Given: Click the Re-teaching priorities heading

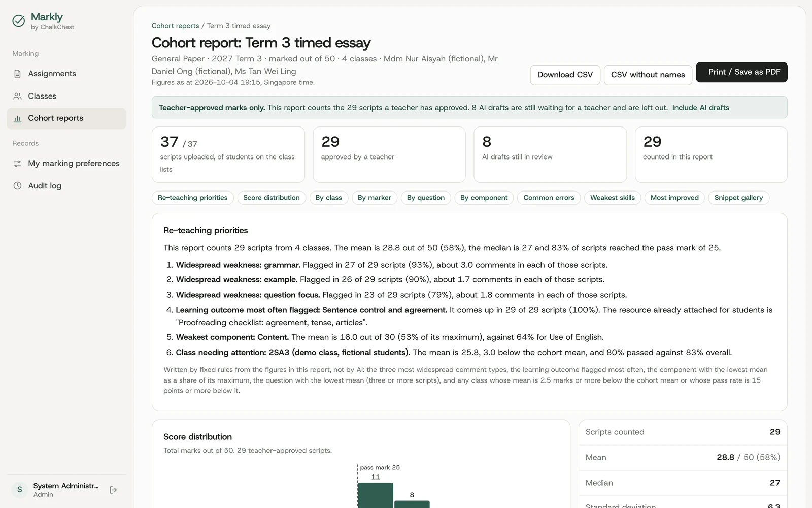Looking at the screenshot, I should tap(206, 230).
